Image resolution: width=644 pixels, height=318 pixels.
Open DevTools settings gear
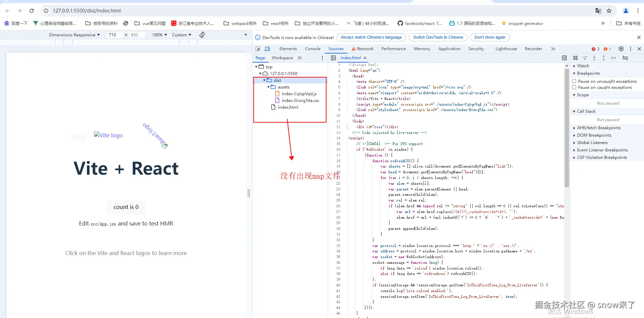(x=621, y=49)
